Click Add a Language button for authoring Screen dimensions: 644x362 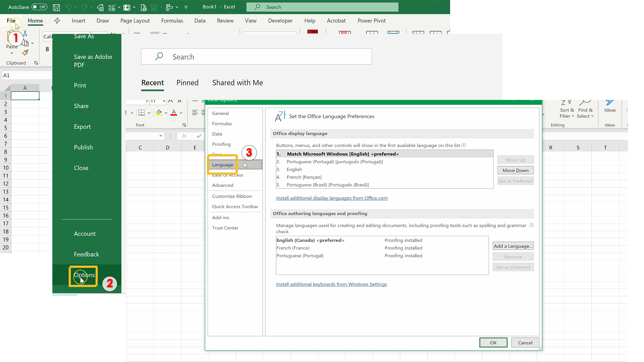513,246
